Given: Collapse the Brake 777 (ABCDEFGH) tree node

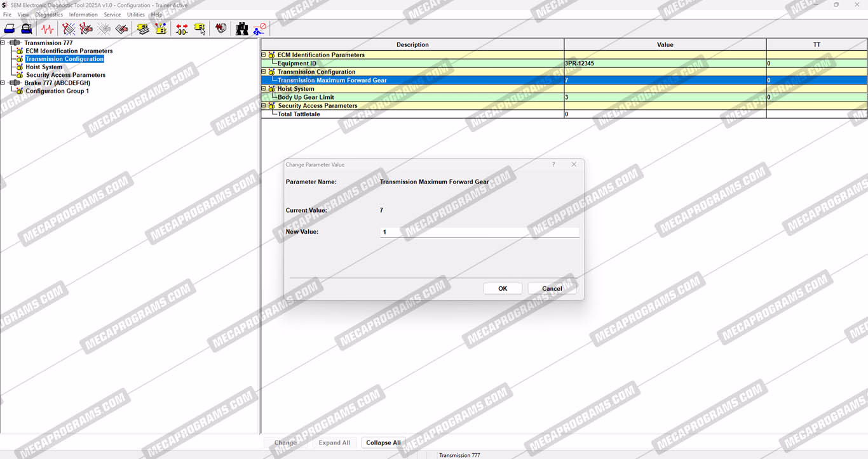Looking at the screenshot, I should (x=3, y=83).
